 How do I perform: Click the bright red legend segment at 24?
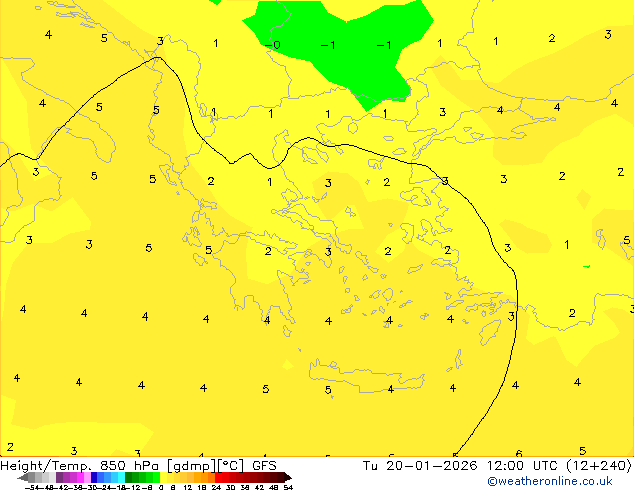(x=218, y=477)
